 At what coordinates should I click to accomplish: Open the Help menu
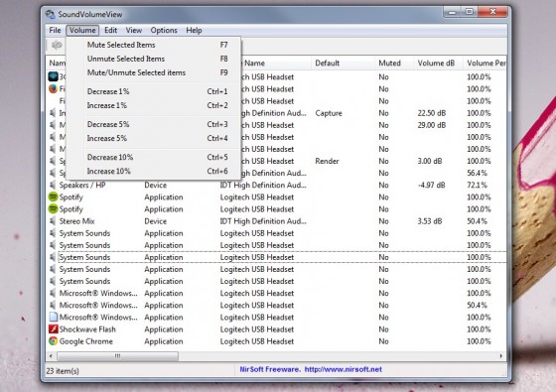click(x=194, y=30)
